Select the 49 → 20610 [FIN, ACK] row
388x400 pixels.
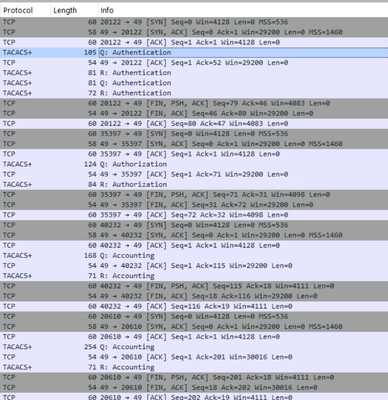194,387
